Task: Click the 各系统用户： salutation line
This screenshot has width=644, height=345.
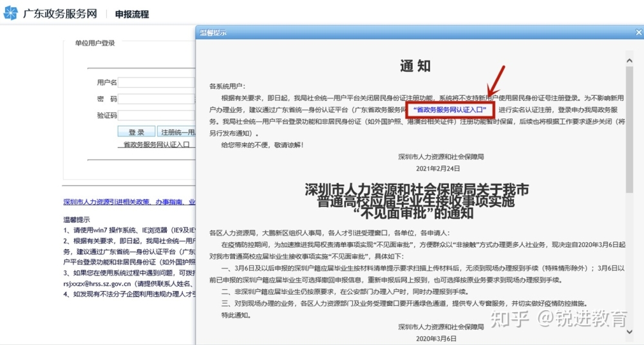Action: 227,86
